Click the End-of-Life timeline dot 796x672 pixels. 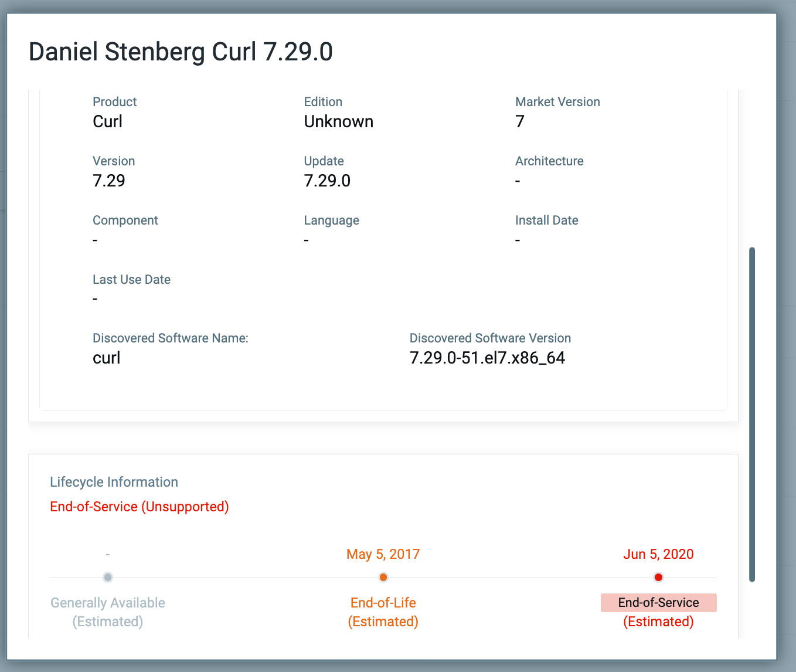(x=383, y=577)
